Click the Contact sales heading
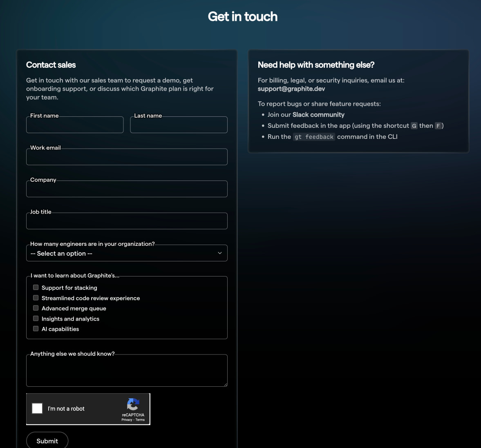Screen dimensions: 481x448 [51, 65]
